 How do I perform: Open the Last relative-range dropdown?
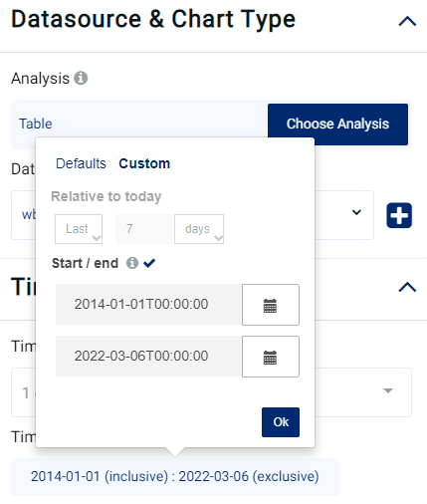79,229
